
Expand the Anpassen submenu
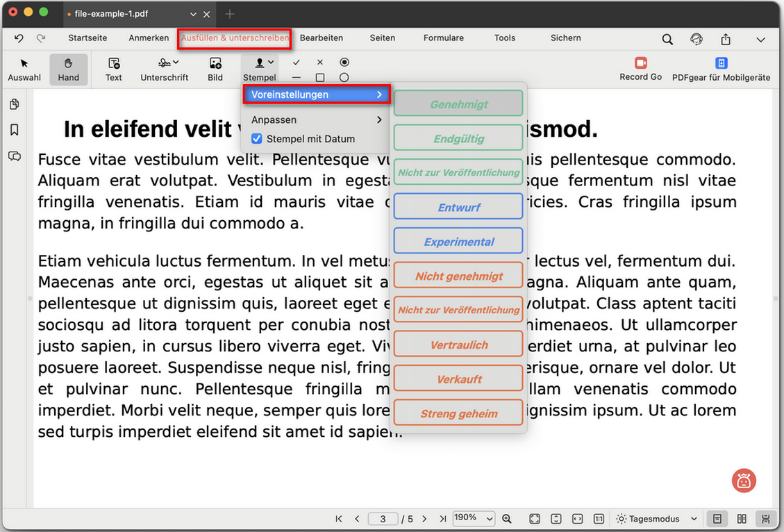pos(316,119)
